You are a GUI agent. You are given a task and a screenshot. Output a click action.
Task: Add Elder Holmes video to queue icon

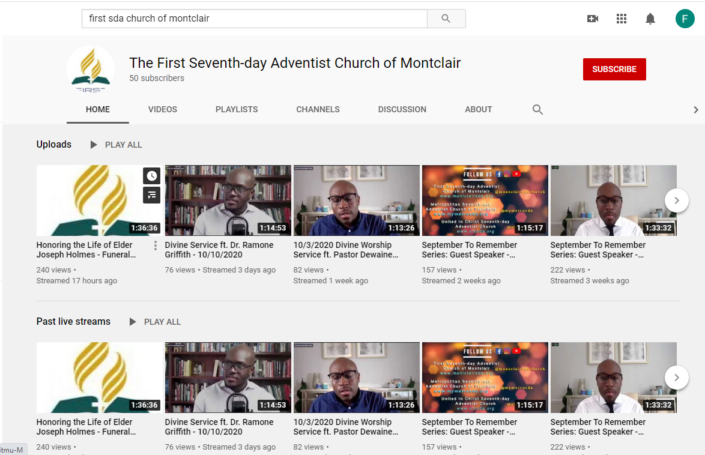point(152,195)
